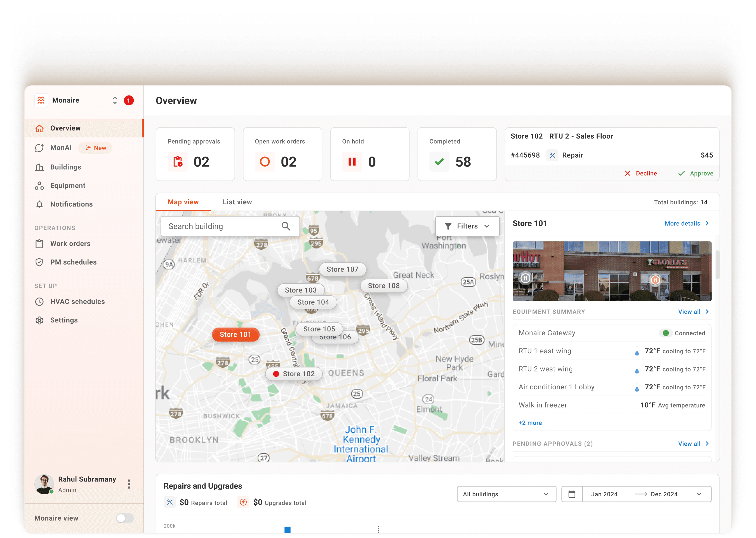Select the Map view tab
Image resolution: width=756 pixels, height=538 pixels.
coord(183,202)
